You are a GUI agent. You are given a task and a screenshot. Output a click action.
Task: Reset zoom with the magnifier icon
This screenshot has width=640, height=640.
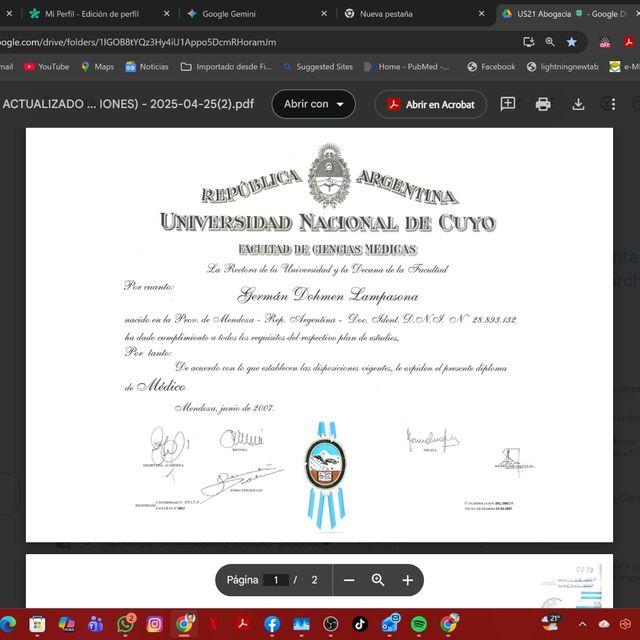pyautogui.click(x=378, y=580)
